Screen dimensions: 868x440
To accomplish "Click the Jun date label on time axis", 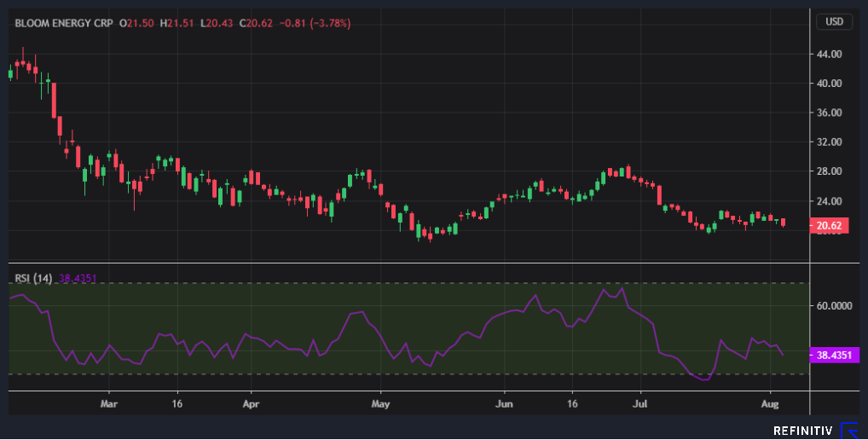I will [504, 403].
